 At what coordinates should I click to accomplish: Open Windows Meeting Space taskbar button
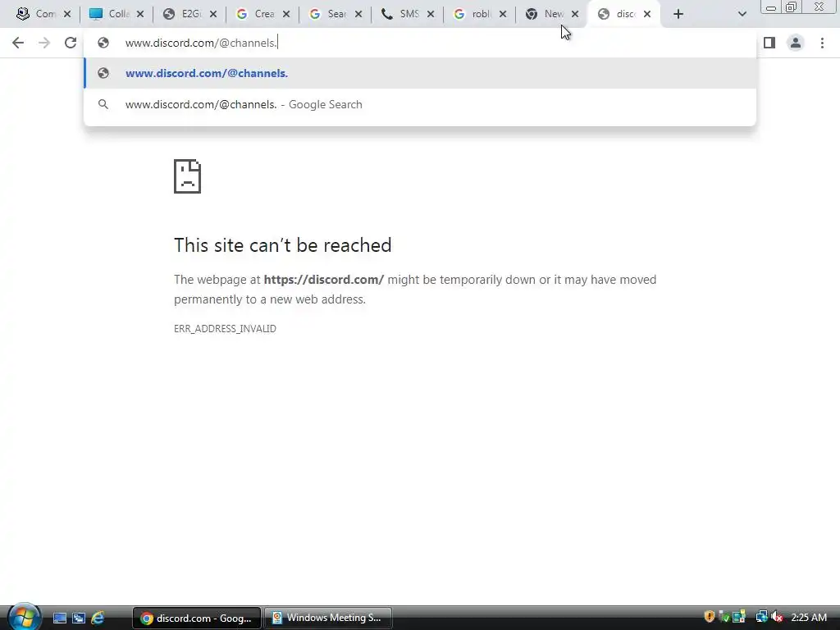tap(328, 619)
